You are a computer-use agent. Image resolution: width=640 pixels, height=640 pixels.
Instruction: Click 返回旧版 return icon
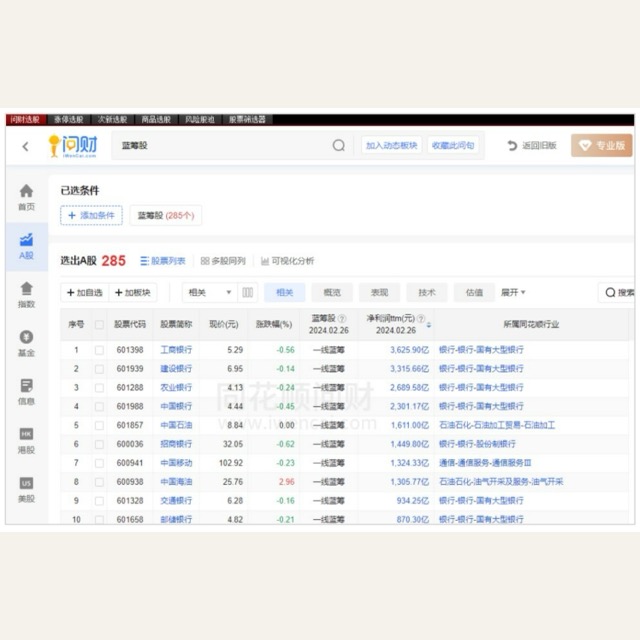(512, 146)
